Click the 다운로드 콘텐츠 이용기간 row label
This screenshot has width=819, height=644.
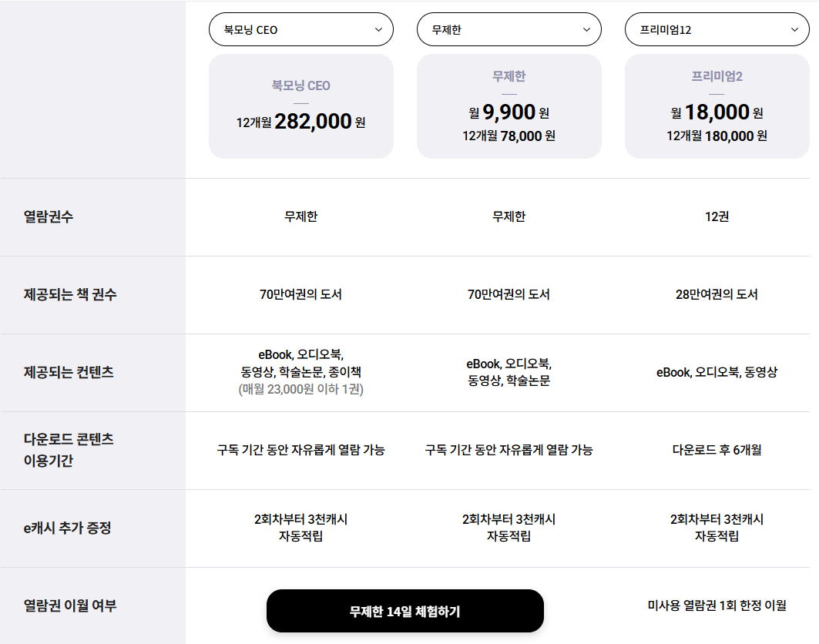click(69, 450)
